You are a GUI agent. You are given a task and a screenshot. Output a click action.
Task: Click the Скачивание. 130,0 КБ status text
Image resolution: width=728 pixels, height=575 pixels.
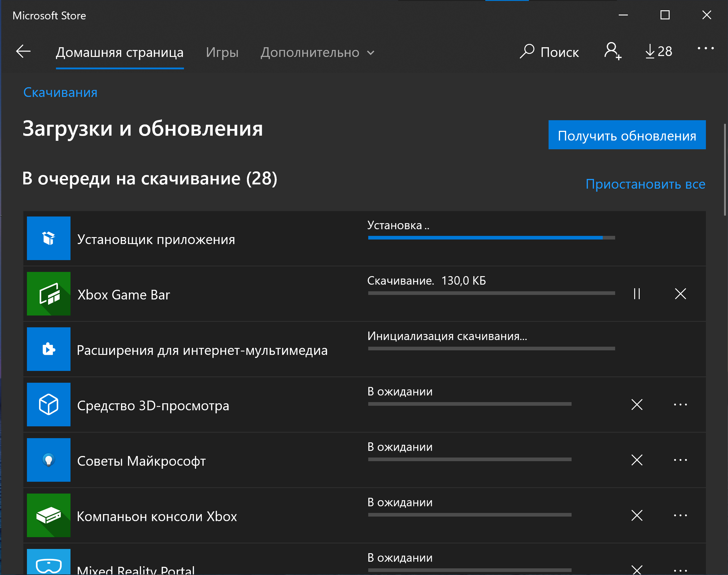(427, 281)
